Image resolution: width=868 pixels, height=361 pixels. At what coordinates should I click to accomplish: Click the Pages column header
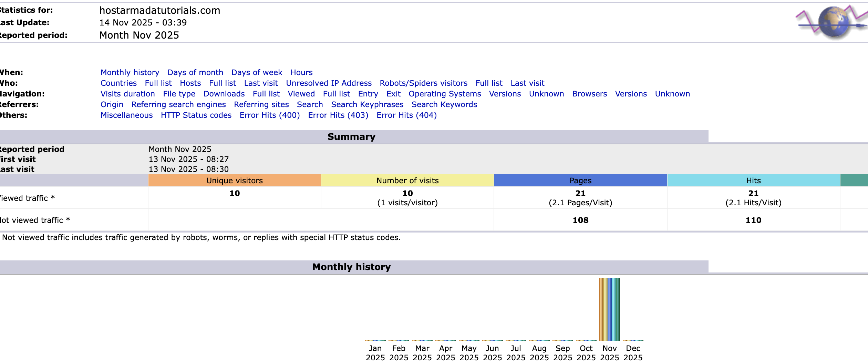[580, 180]
